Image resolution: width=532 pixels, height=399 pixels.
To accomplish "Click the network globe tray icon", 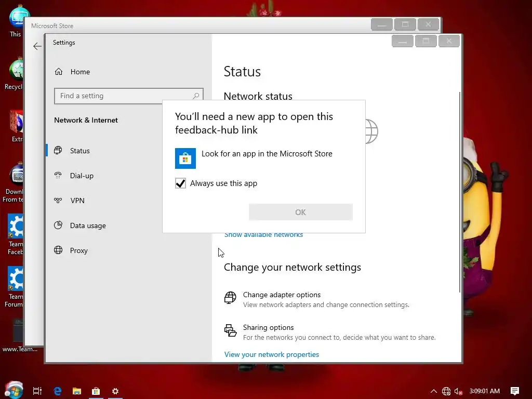I will (446, 391).
